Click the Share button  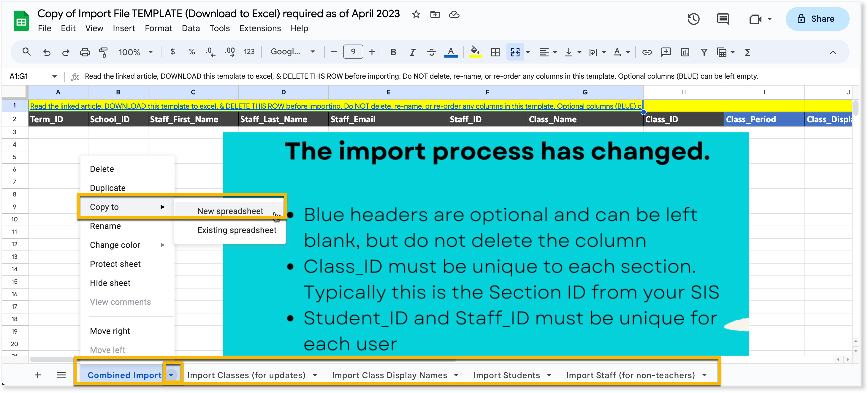(817, 19)
